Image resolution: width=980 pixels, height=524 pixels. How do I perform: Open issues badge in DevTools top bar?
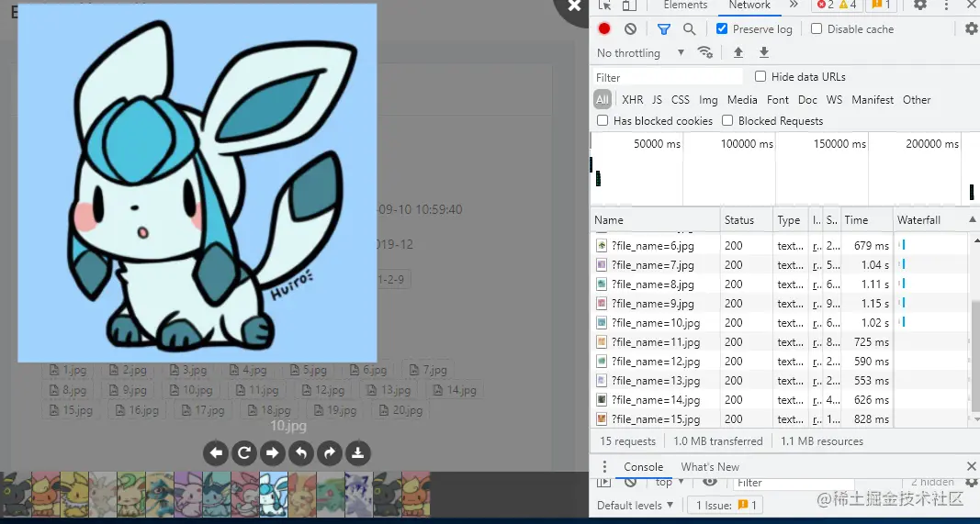[x=881, y=5]
